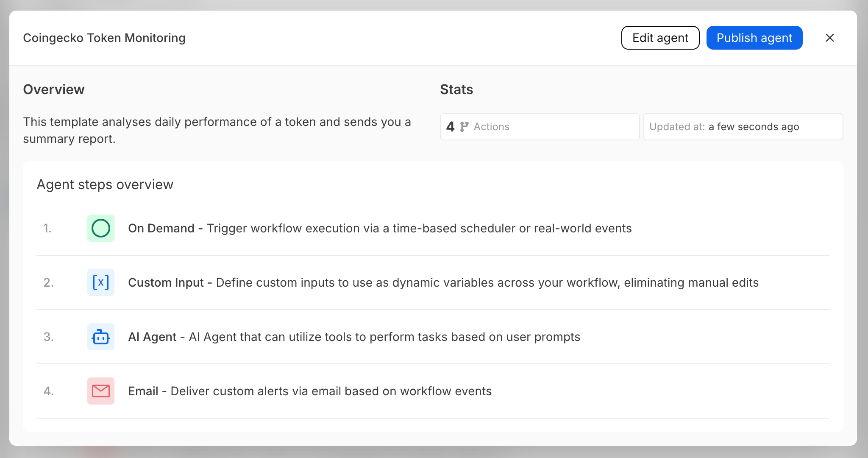
Task: Select the On Demand step row text
Action: tap(379, 228)
